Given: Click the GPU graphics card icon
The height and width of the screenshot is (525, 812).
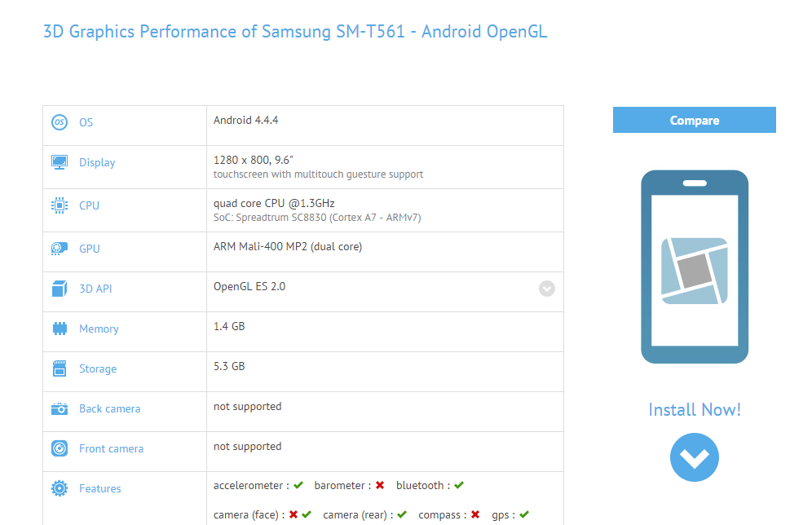Looking at the screenshot, I should pos(60,249).
